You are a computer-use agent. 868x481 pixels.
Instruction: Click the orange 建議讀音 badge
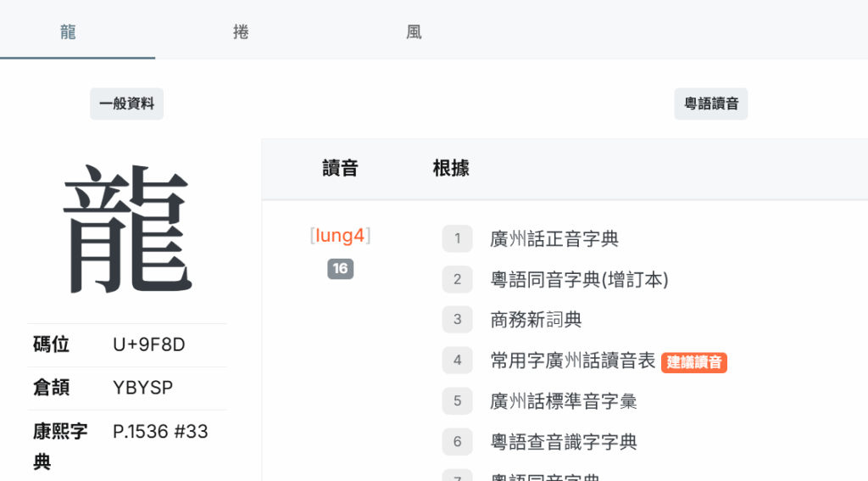point(694,362)
